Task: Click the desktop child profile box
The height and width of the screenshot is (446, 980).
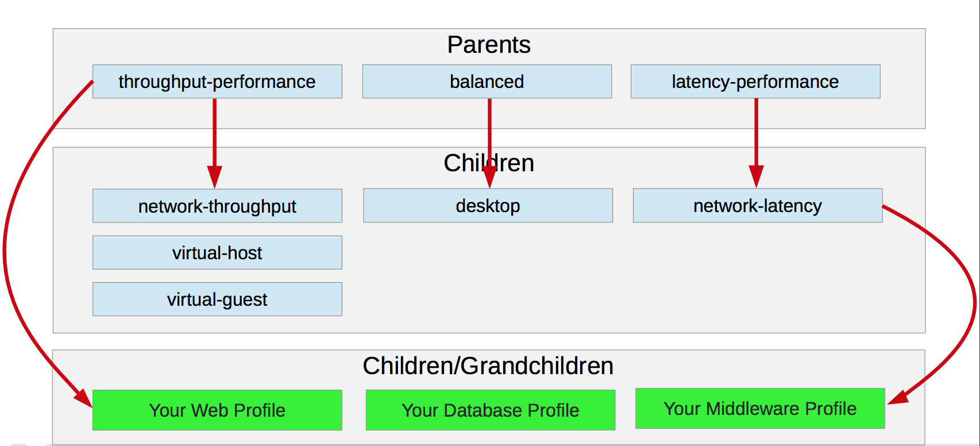Action: [488, 206]
